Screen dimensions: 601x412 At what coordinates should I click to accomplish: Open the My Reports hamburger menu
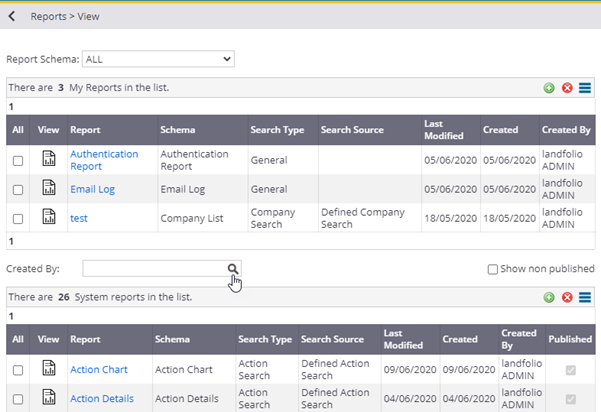click(585, 88)
